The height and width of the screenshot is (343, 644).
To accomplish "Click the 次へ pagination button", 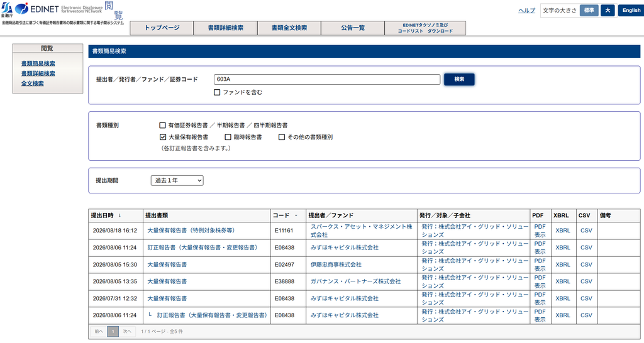I will [x=127, y=332].
